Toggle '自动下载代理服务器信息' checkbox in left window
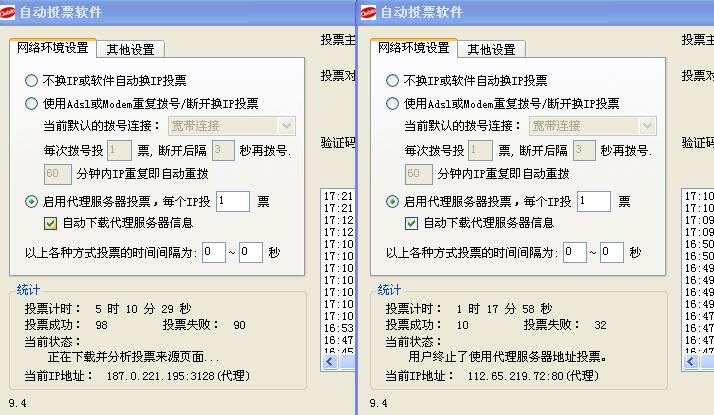714x415 pixels. click(50, 223)
